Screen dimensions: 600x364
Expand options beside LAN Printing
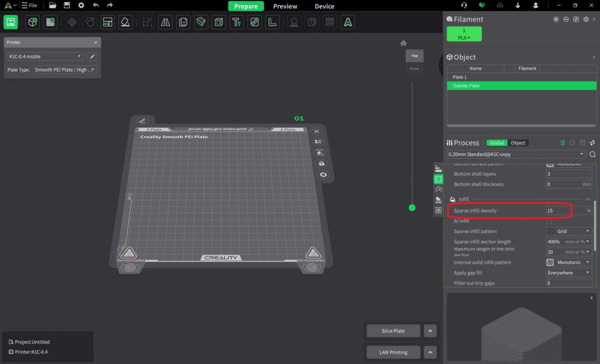click(x=430, y=352)
